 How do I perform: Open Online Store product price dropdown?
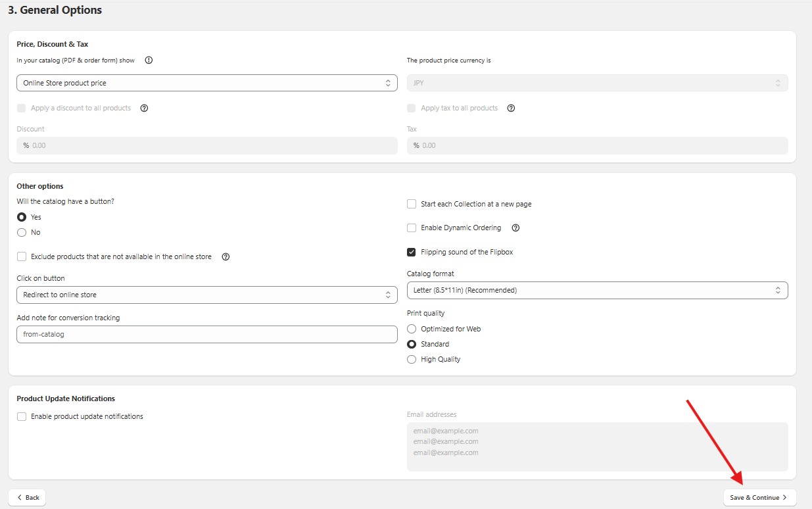(x=206, y=83)
